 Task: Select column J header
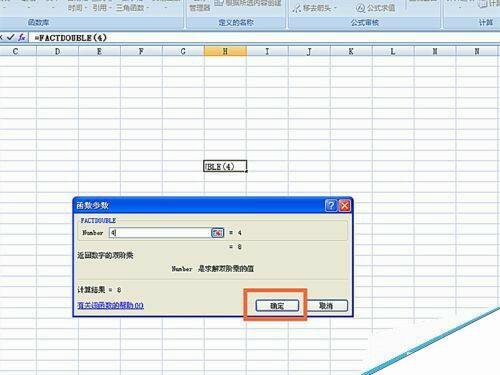pyautogui.click(x=309, y=51)
